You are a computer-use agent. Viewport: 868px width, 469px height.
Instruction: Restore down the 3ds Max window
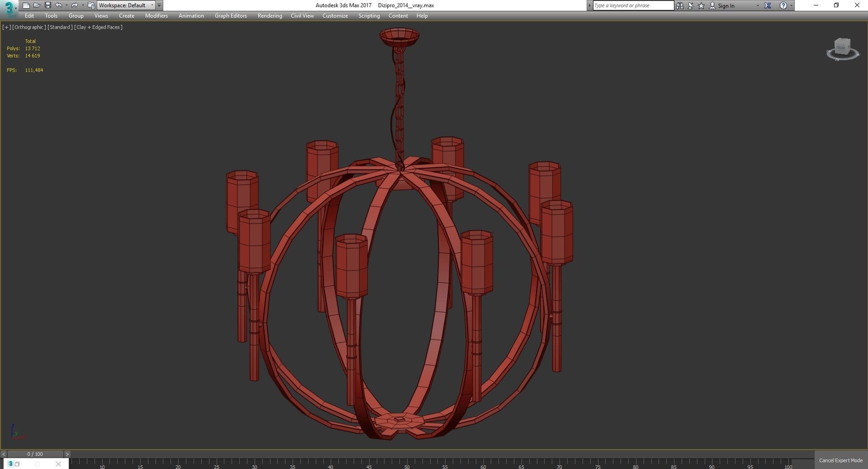836,5
